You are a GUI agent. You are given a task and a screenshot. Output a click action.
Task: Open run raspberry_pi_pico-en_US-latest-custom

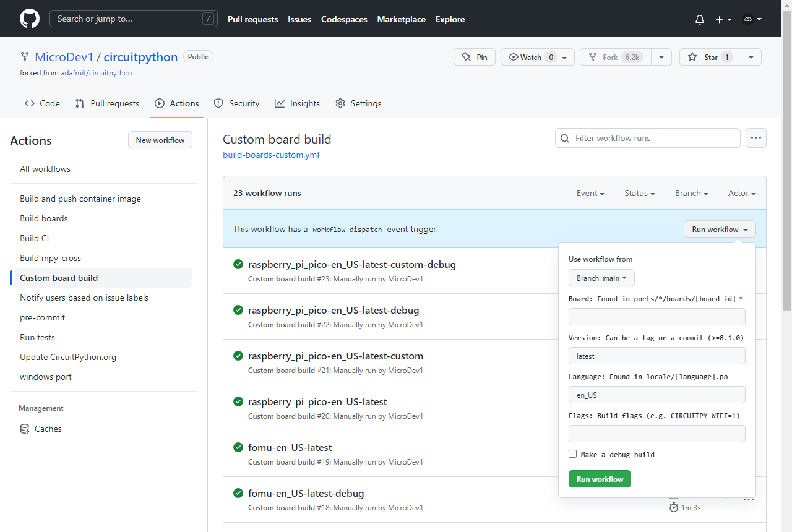point(335,356)
